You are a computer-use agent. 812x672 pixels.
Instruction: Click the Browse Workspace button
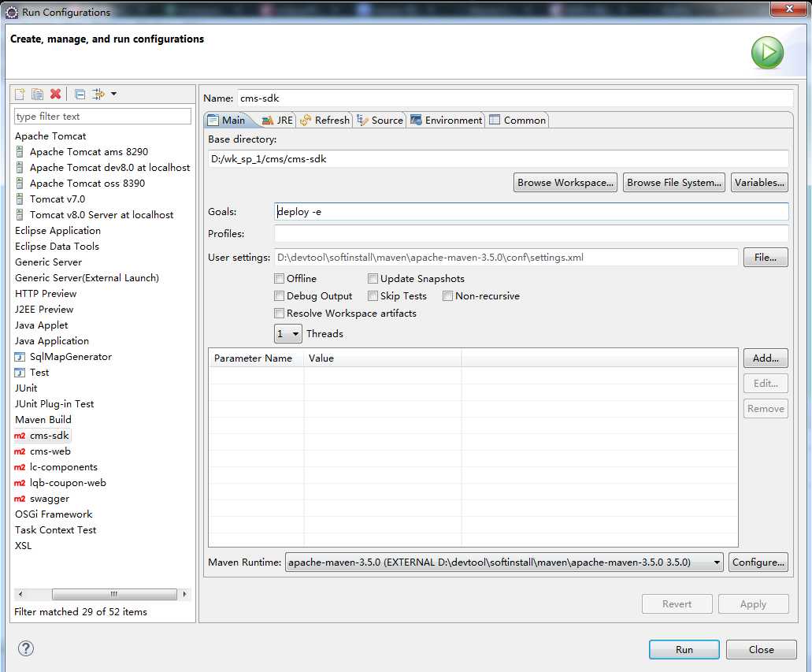pos(565,183)
